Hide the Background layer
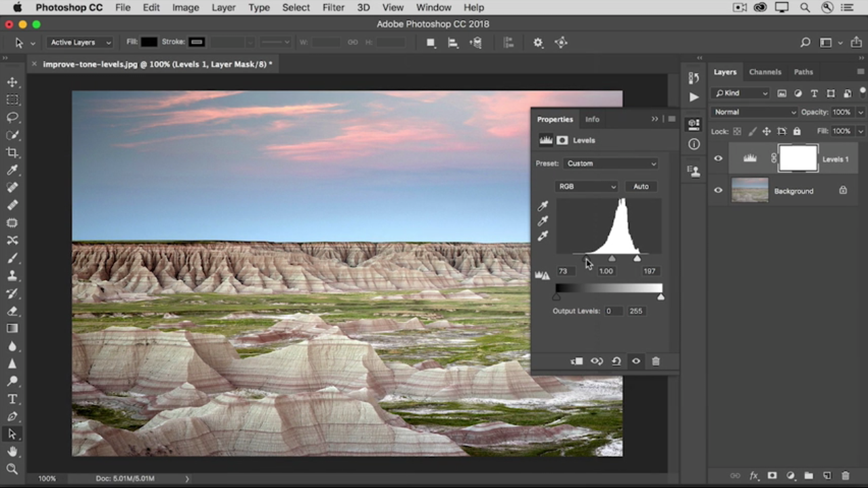This screenshot has height=488, width=868. [718, 190]
